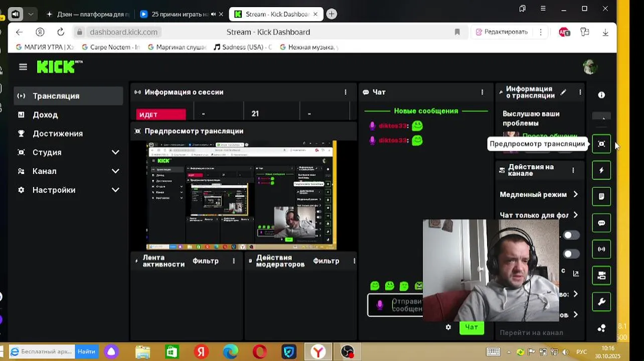This screenshot has height=361, width=644.
Task: Click the chat bubble icon in the right sidebar
Action: pos(601,223)
